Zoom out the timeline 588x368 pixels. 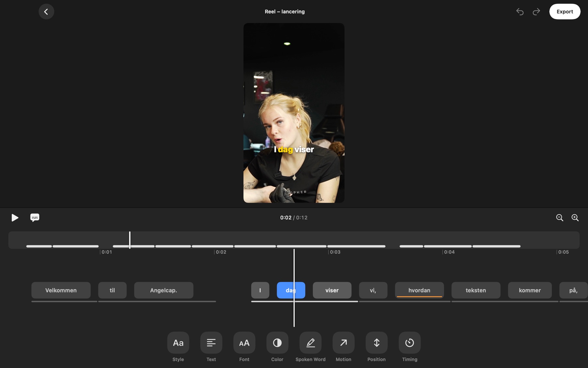point(559,218)
